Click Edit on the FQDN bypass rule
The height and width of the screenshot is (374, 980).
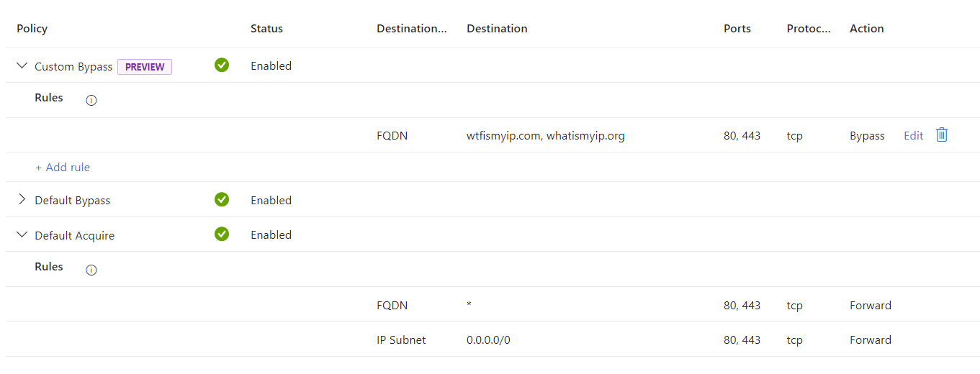pos(913,136)
